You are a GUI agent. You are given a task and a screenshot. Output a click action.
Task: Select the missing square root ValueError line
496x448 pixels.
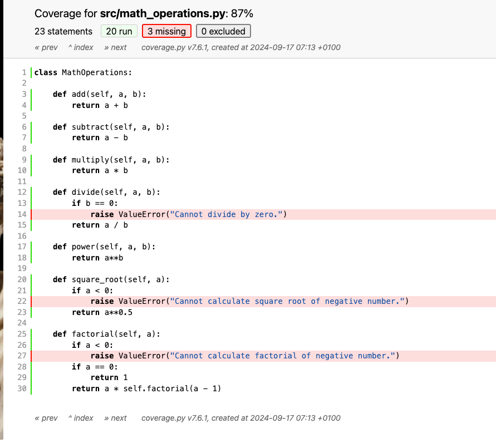(249, 301)
